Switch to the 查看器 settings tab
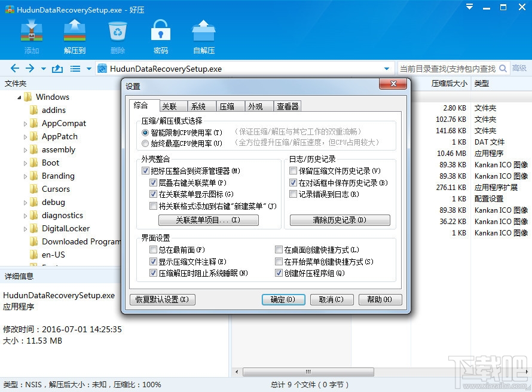Viewport: 532px width, 392px height. [288, 106]
